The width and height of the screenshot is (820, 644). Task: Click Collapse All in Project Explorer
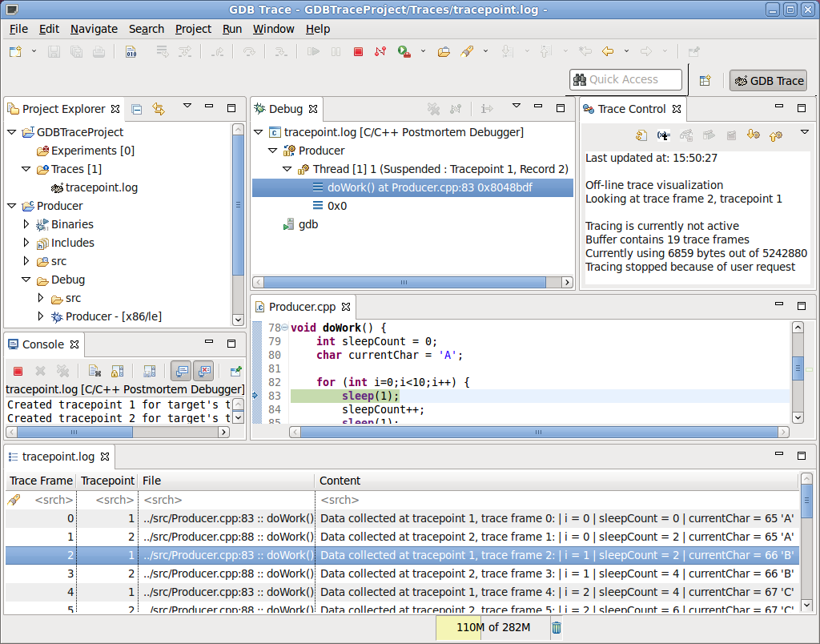137,109
